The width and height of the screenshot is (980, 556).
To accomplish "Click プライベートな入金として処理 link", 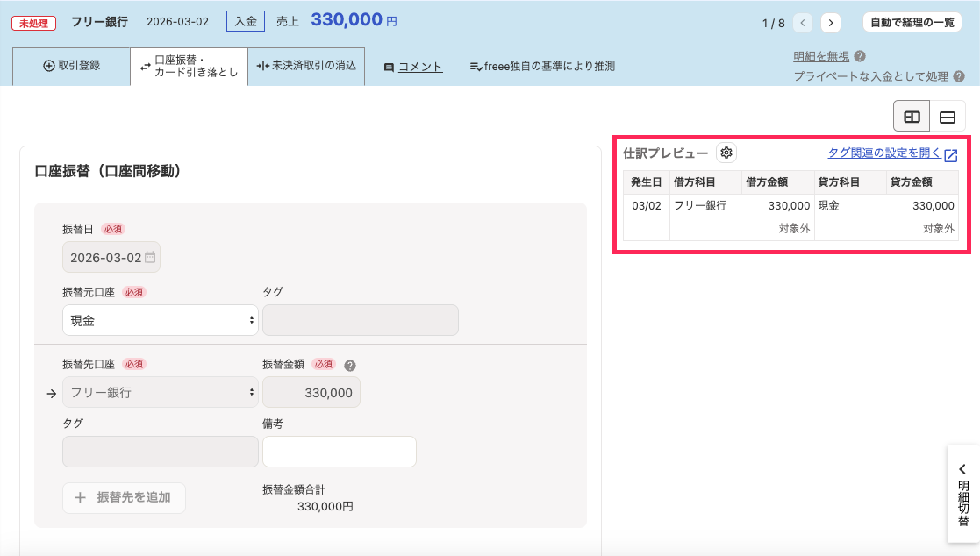I will [x=870, y=76].
